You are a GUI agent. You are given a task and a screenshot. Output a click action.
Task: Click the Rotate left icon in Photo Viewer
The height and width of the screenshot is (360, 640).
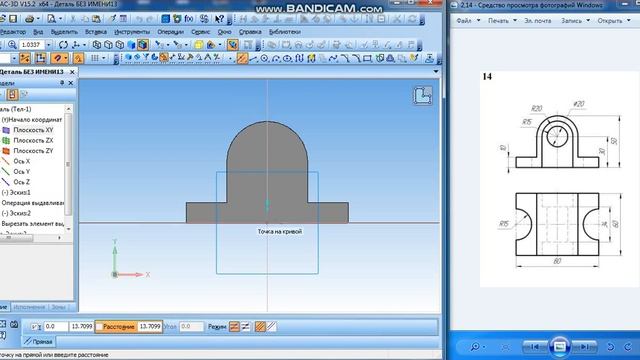[610, 347]
